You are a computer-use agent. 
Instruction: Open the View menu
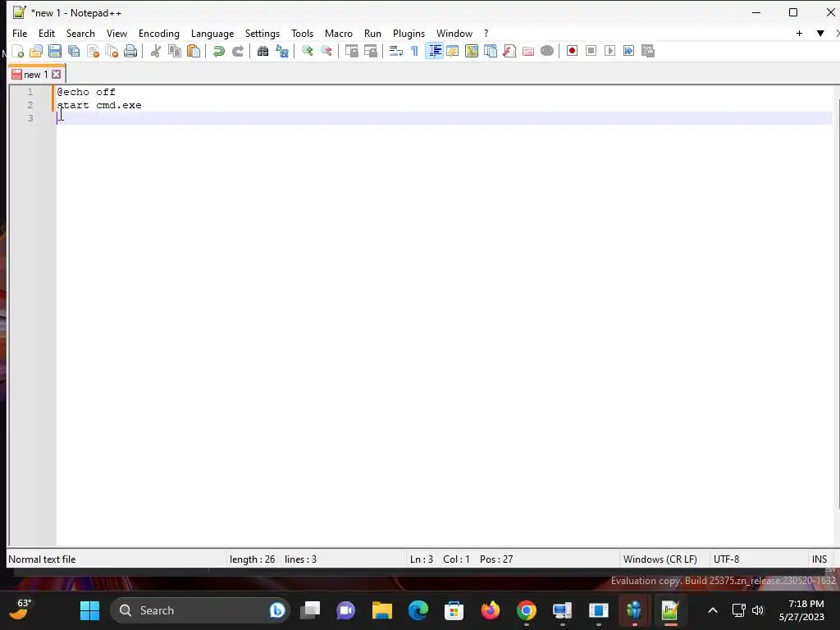(116, 33)
